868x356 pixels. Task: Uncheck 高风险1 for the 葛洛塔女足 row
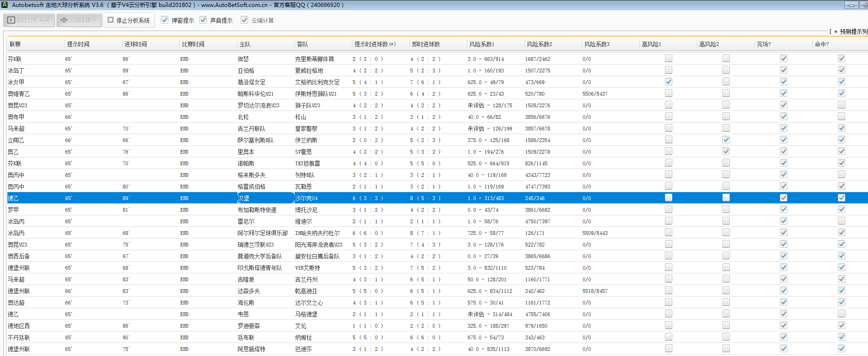tap(668, 82)
